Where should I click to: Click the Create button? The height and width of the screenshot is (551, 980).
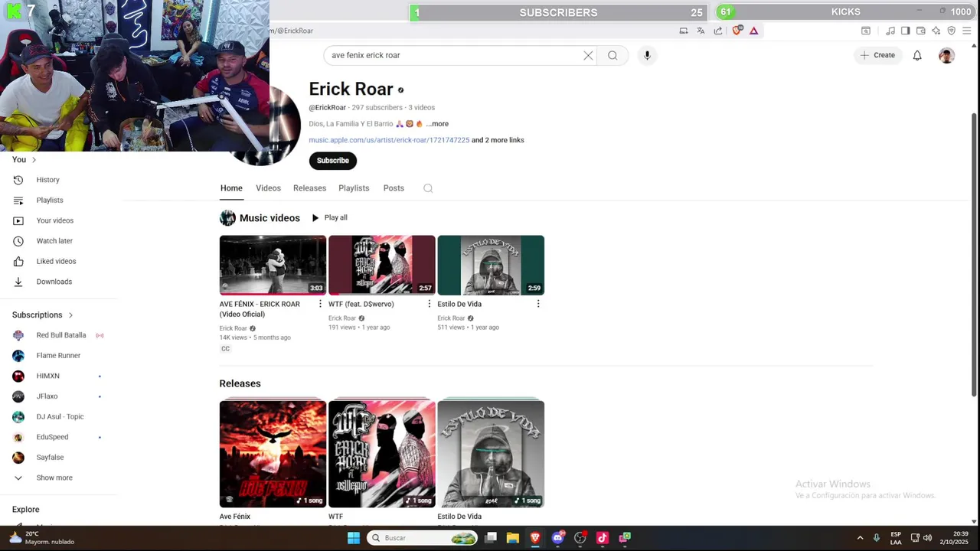tap(877, 55)
